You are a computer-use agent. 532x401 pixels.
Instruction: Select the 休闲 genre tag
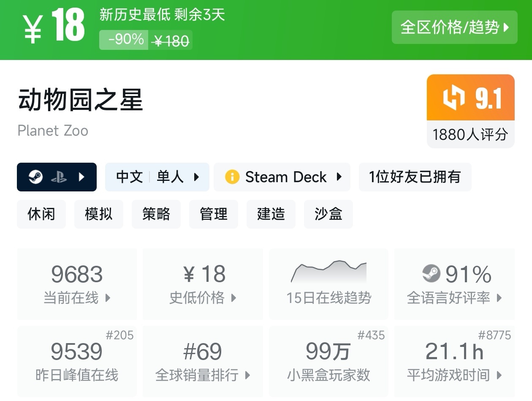point(41,214)
